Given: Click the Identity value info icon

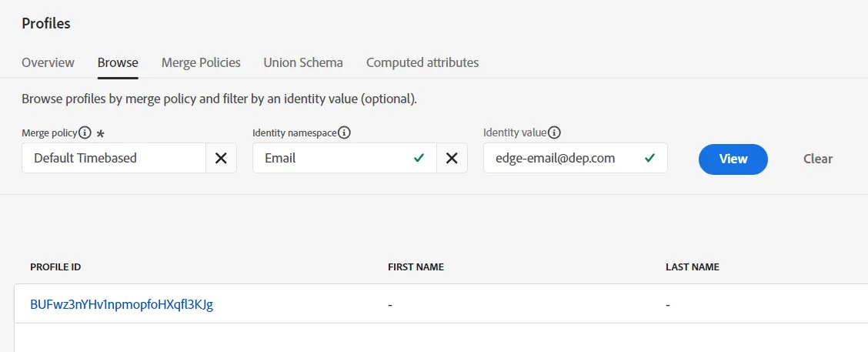Looking at the screenshot, I should click(x=555, y=133).
